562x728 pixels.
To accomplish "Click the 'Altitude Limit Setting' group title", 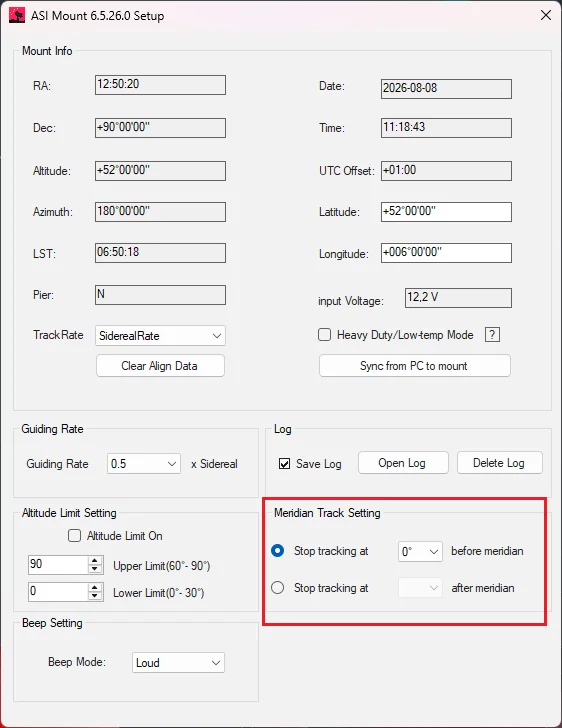I will [69, 513].
